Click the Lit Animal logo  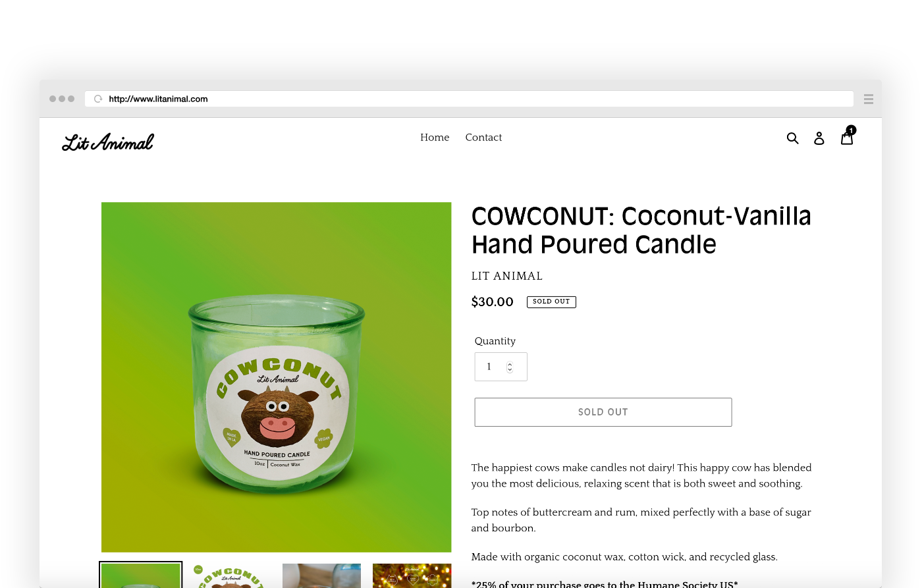108,142
